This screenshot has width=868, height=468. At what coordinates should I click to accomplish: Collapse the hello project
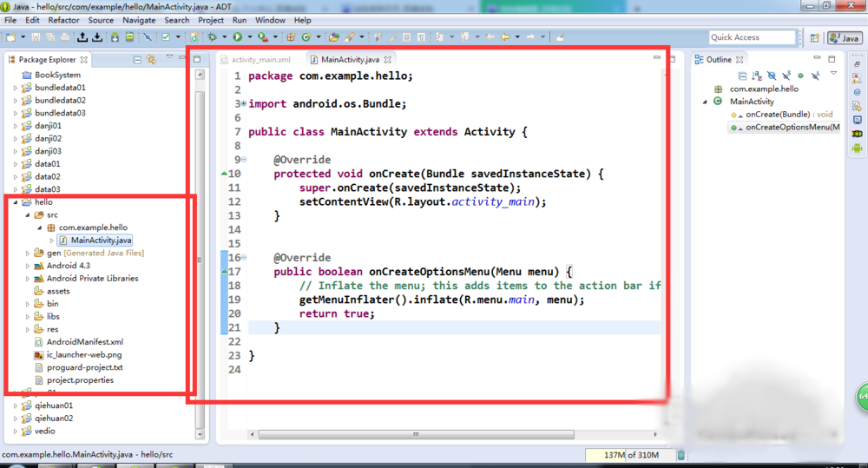pyautogui.click(x=16, y=202)
